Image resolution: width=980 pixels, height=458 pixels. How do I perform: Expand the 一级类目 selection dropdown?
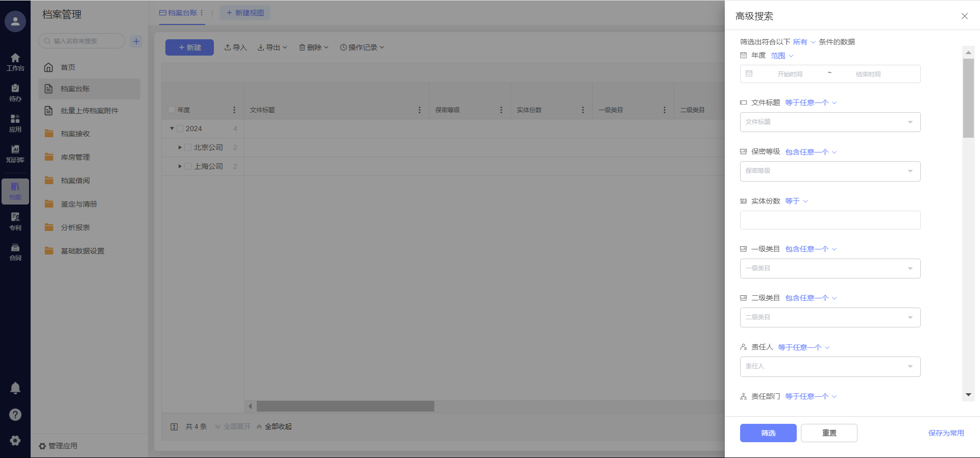(830, 269)
